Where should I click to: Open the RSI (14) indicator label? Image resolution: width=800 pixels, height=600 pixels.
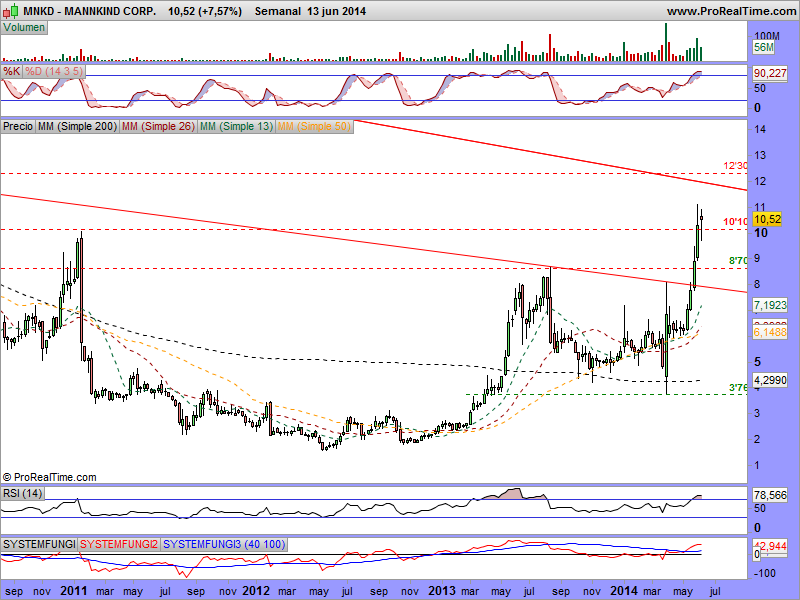(22, 493)
